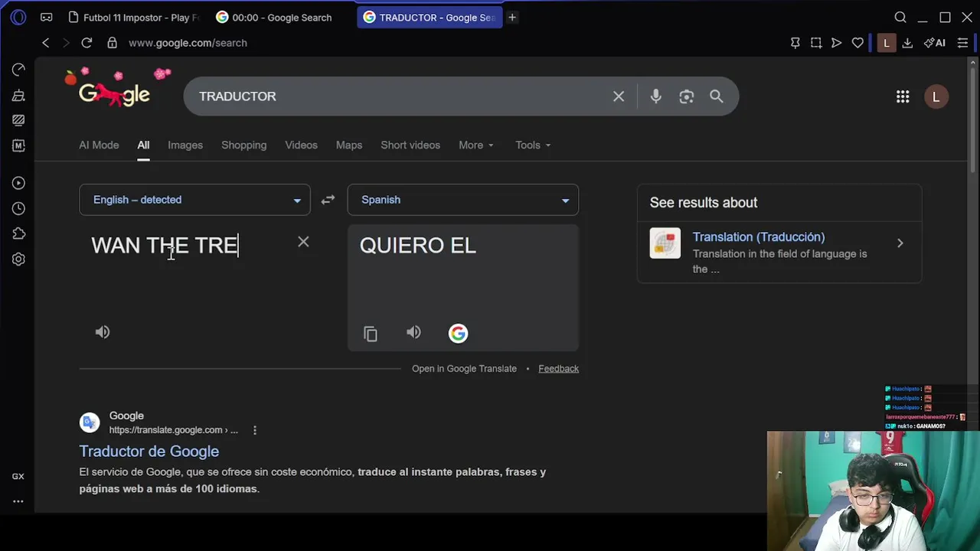Open the player flow arrow icon

tap(836, 43)
